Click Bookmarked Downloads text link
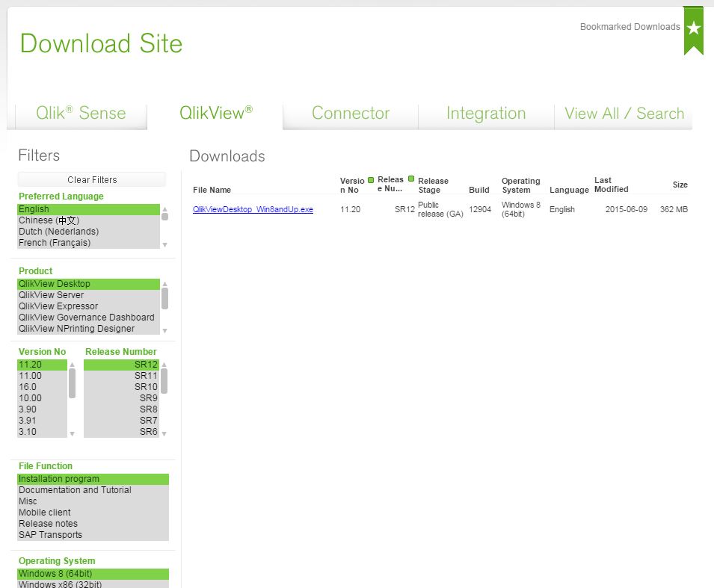714x588 pixels. pos(630,27)
